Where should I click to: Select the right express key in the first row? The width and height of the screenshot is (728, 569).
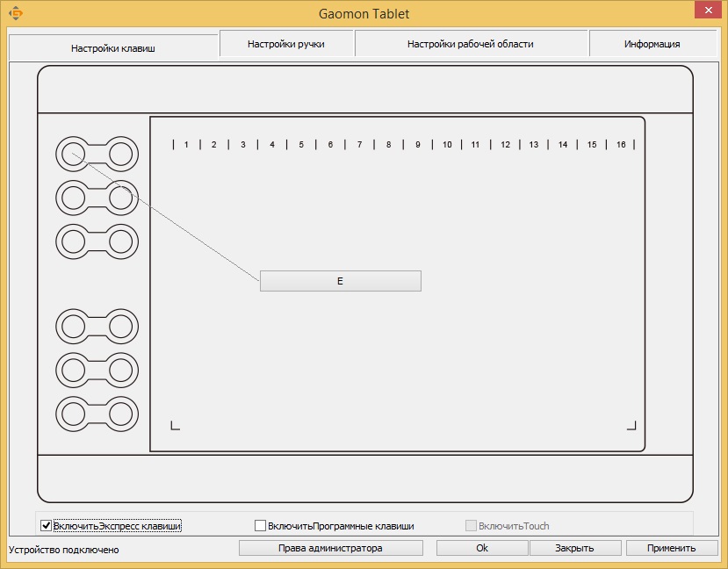pos(120,154)
